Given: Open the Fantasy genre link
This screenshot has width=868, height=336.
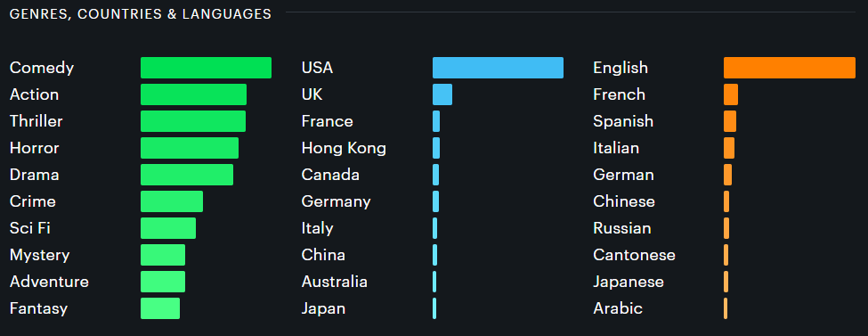Looking at the screenshot, I should pyautogui.click(x=39, y=308).
